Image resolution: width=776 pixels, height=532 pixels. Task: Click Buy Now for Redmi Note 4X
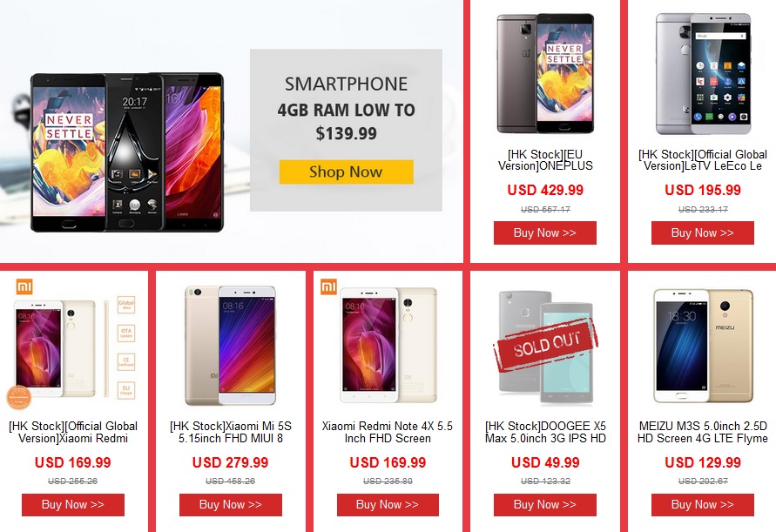[388, 504]
